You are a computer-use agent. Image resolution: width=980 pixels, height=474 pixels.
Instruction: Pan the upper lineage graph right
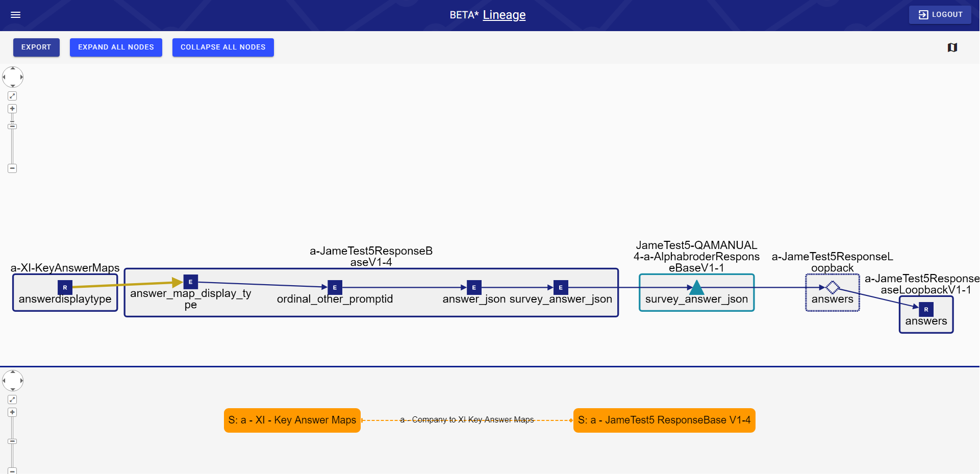tap(21, 77)
